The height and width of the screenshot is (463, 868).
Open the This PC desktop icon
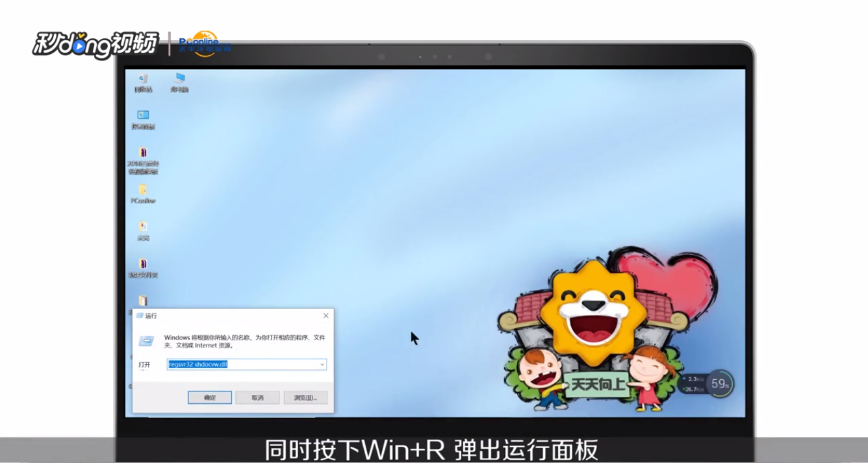[179, 82]
